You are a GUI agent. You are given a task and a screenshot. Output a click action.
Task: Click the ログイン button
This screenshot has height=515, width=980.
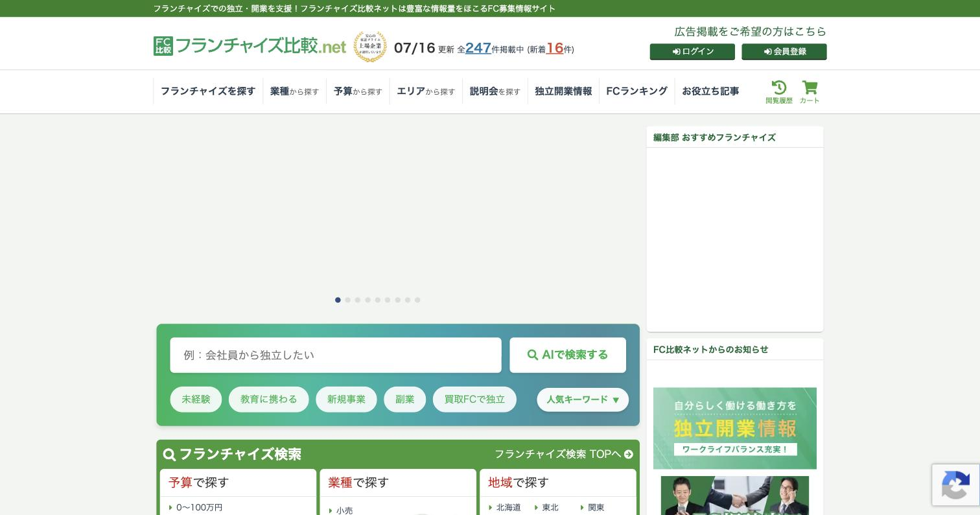[x=692, y=51]
